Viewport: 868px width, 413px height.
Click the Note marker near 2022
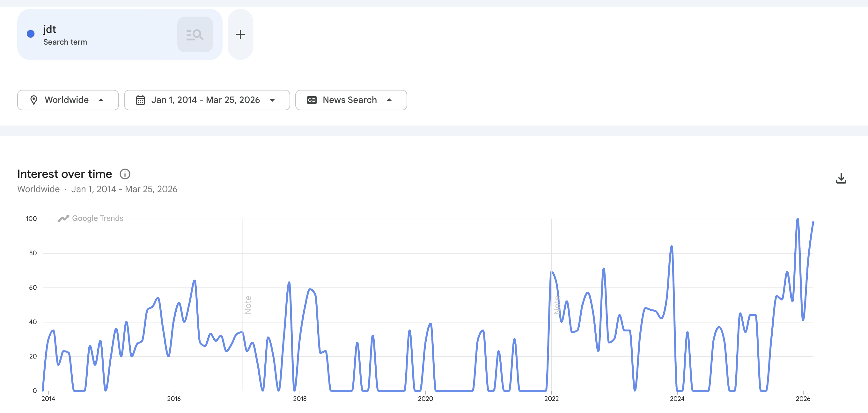click(x=557, y=305)
